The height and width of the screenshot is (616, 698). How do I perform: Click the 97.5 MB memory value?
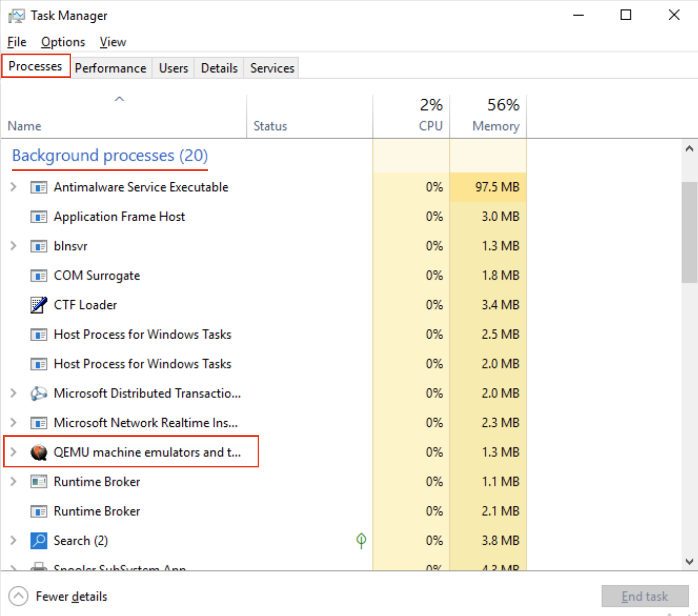click(497, 187)
